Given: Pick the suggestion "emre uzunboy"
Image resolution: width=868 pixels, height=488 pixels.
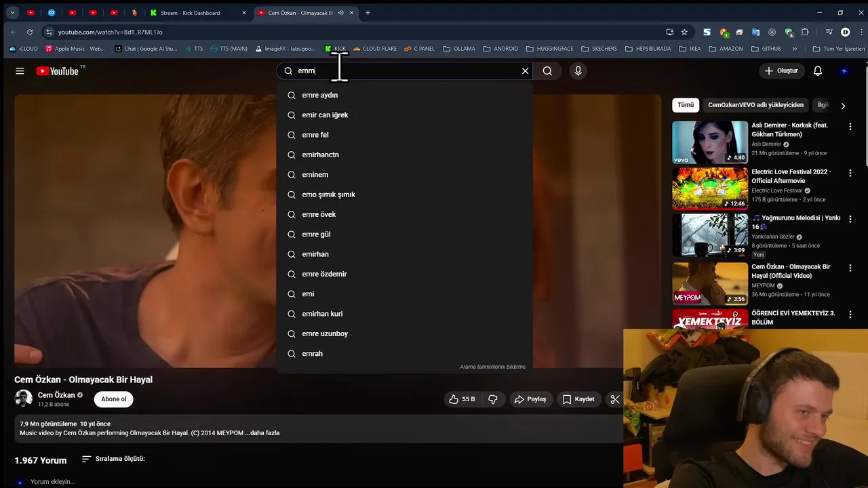Looking at the screenshot, I should 404,333.
